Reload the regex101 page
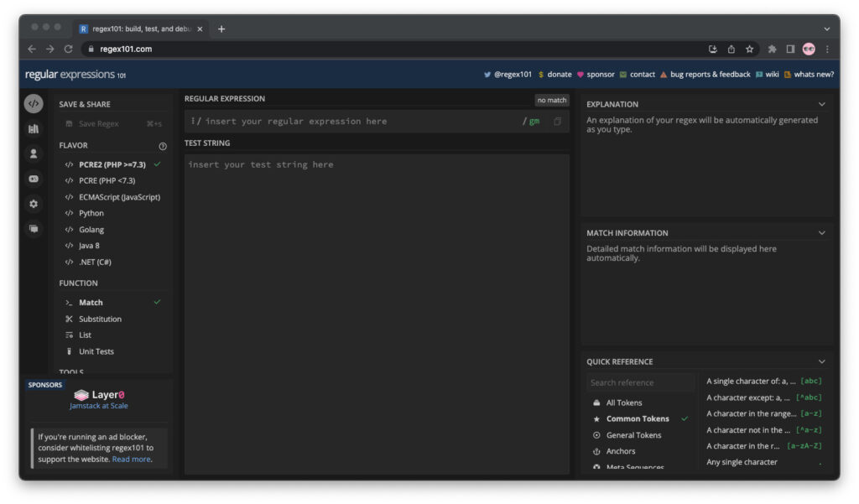The image size is (859, 504). click(68, 49)
